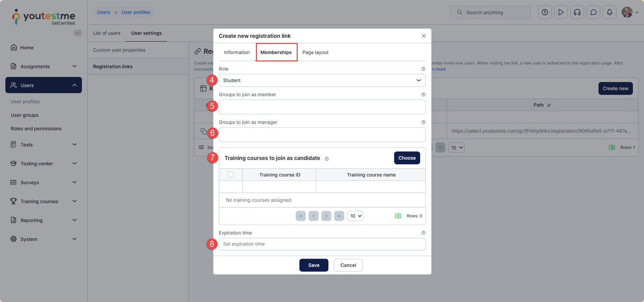Viewport: 644px width, 302px height.
Task: Open the chat bubble icon
Action: point(593,12)
